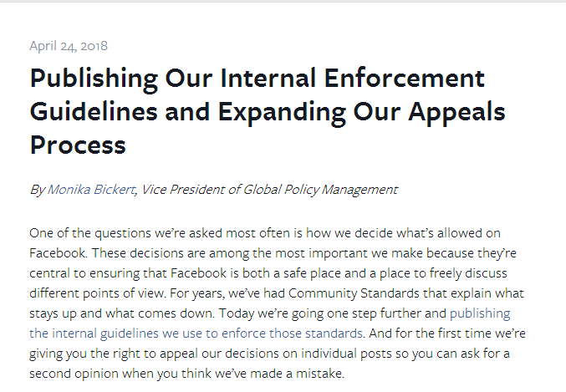
Task: Click 'Vice President of Global Policy Management' byline
Action: [269, 190]
